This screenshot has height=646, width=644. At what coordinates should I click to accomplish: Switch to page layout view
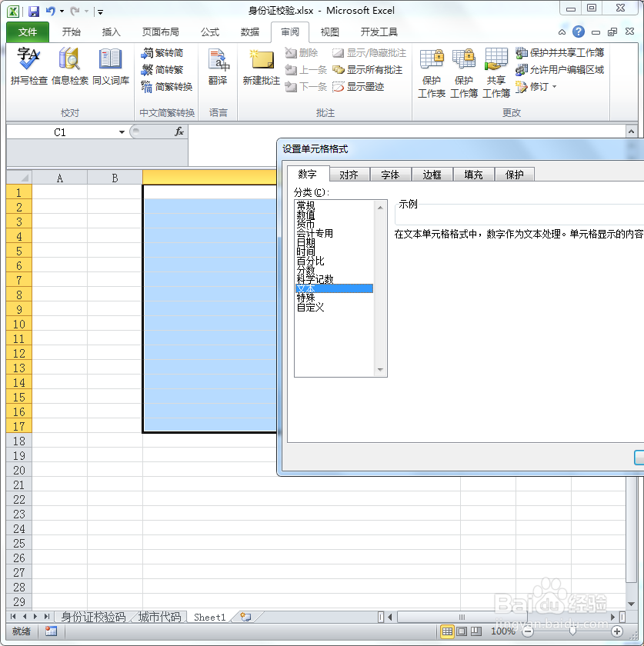[x=462, y=631]
